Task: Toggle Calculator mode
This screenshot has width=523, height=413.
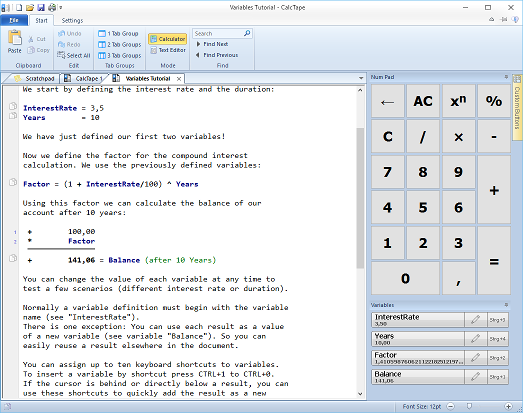Action: pos(167,39)
